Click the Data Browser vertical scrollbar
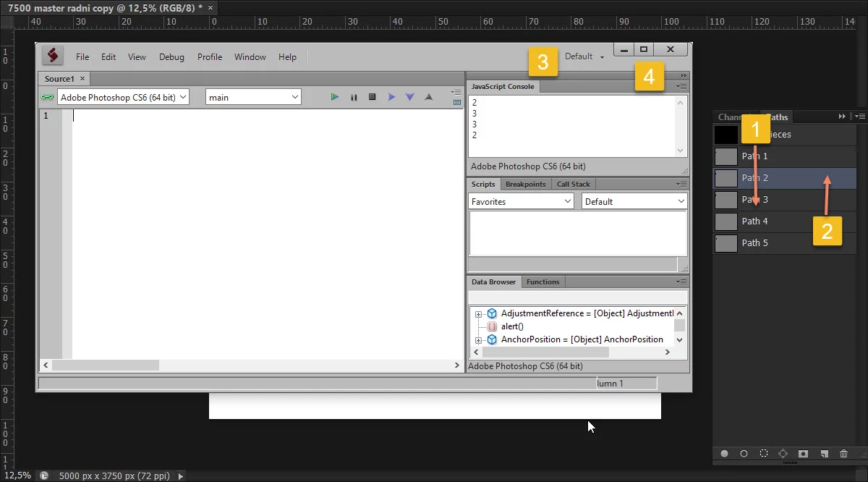868x482 pixels. 680,326
